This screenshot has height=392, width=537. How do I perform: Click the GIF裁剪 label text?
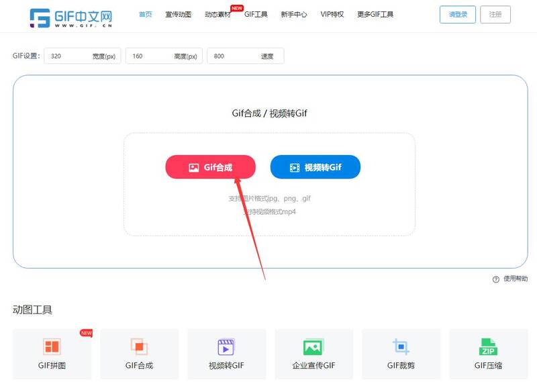pos(401,366)
